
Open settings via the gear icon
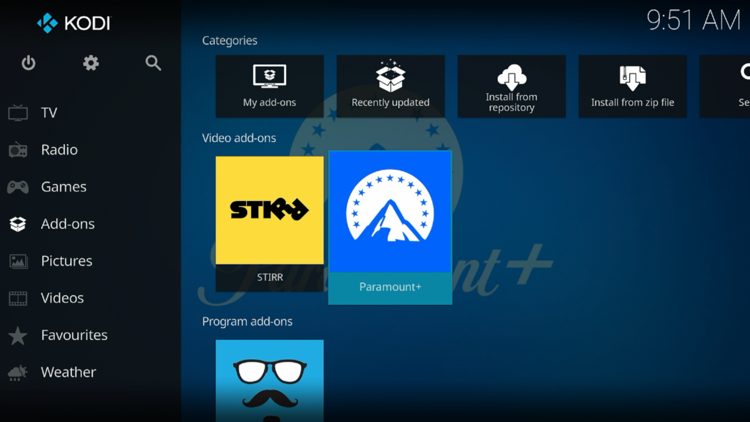(x=90, y=63)
